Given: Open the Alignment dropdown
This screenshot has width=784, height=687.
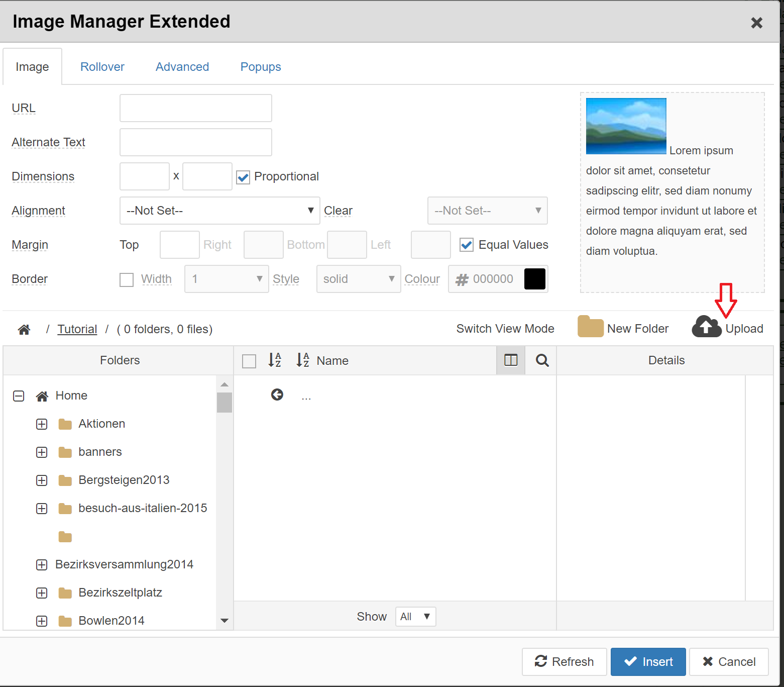Looking at the screenshot, I should tap(219, 211).
